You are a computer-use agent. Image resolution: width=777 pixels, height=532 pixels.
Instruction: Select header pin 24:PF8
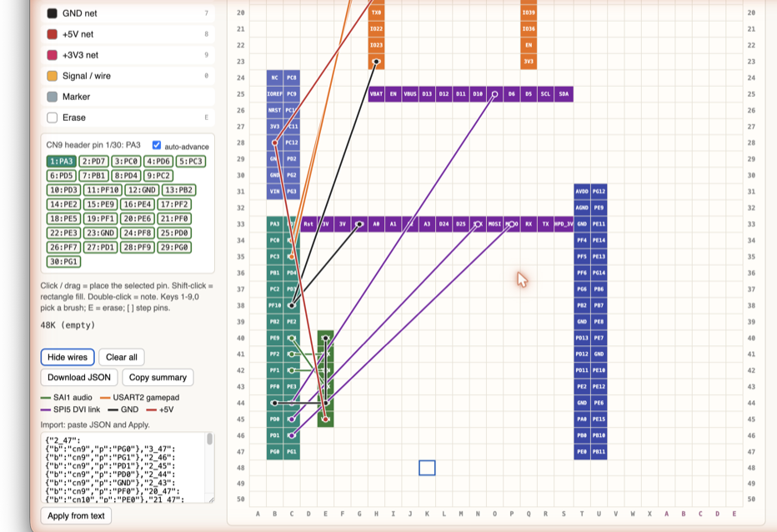click(x=138, y=233)
